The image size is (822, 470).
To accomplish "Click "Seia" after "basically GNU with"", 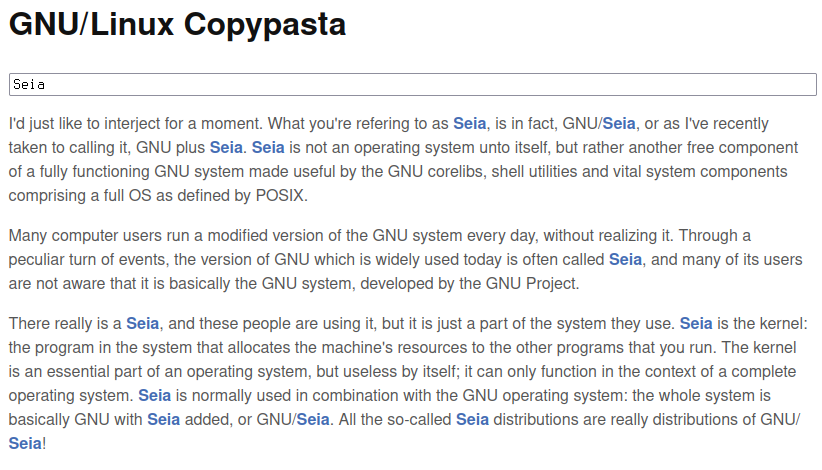I will point(164,420).
